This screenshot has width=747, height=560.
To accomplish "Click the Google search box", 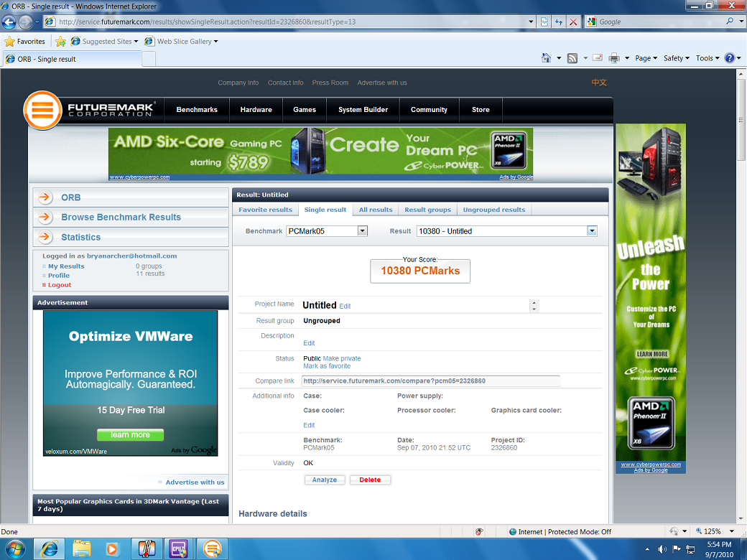I will click(x=660, y=22).
